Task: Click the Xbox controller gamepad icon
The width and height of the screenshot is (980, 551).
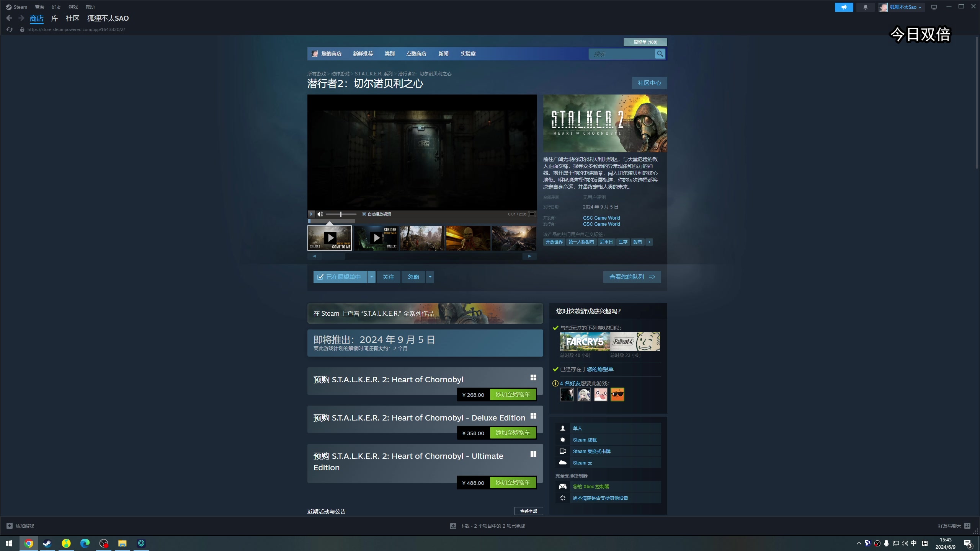Action: (563, 486)
